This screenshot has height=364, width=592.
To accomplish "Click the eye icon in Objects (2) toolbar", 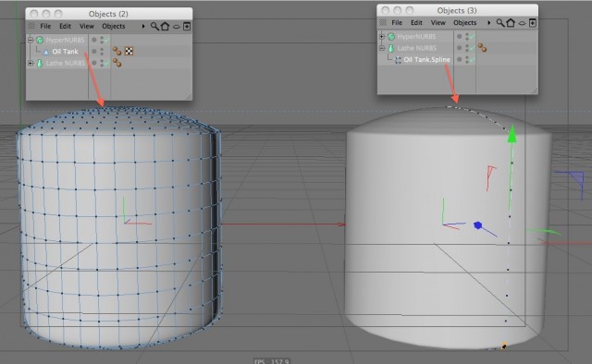I will click(x=177, y=27).
